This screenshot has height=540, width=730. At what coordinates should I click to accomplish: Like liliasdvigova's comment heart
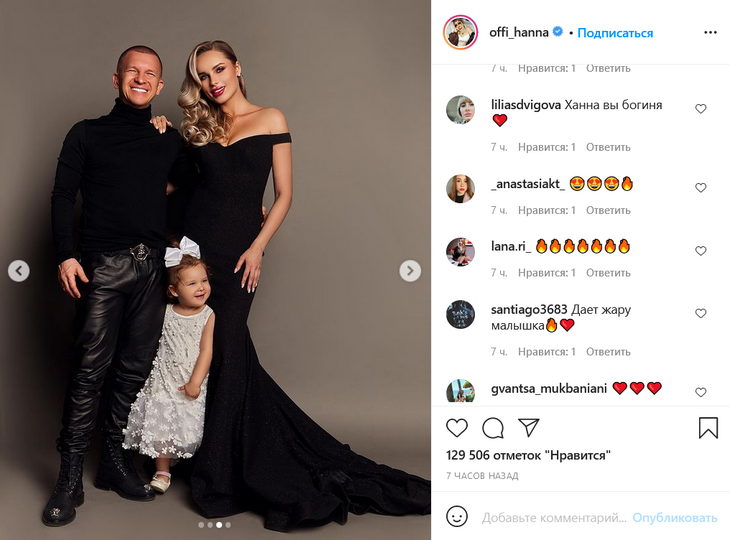pyautogui.click(x=701, y=109)
